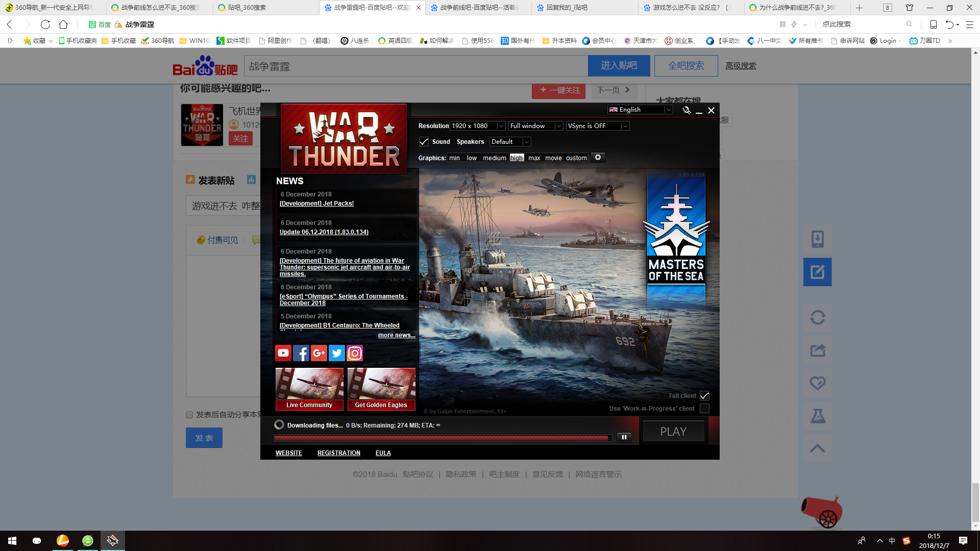Image resolution: width=980 pixels, height=551 pixels.
Task: Switch to the 贴吧_360搜索 browser tab
Action: (265, 8)
